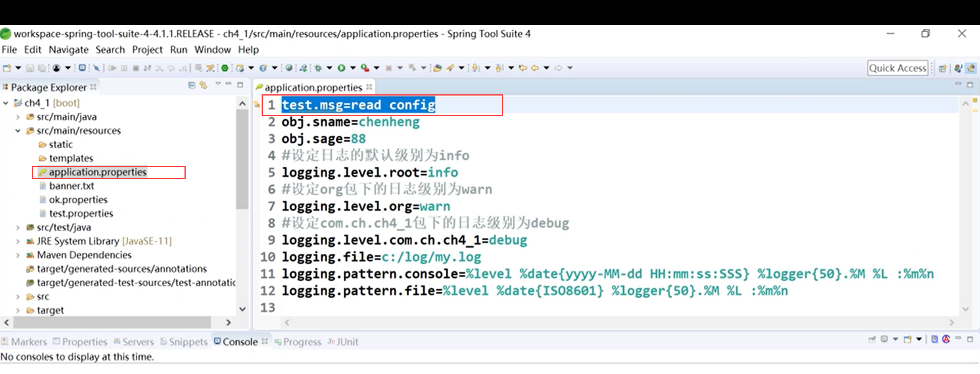Switch to the Spring perspective icon
The height and width of the screenshot is (374, 980).
(x=971, y=68)
